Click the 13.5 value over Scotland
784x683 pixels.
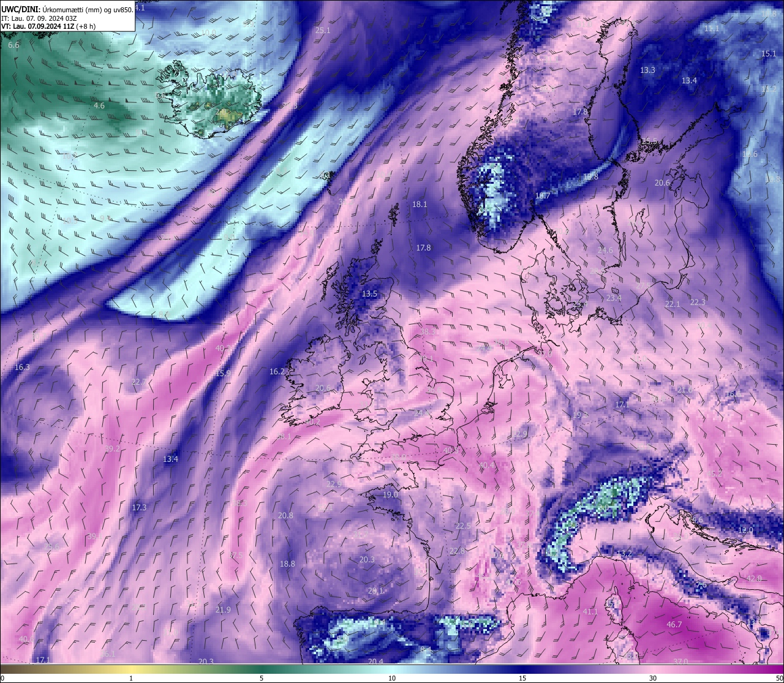coord(369,293)
